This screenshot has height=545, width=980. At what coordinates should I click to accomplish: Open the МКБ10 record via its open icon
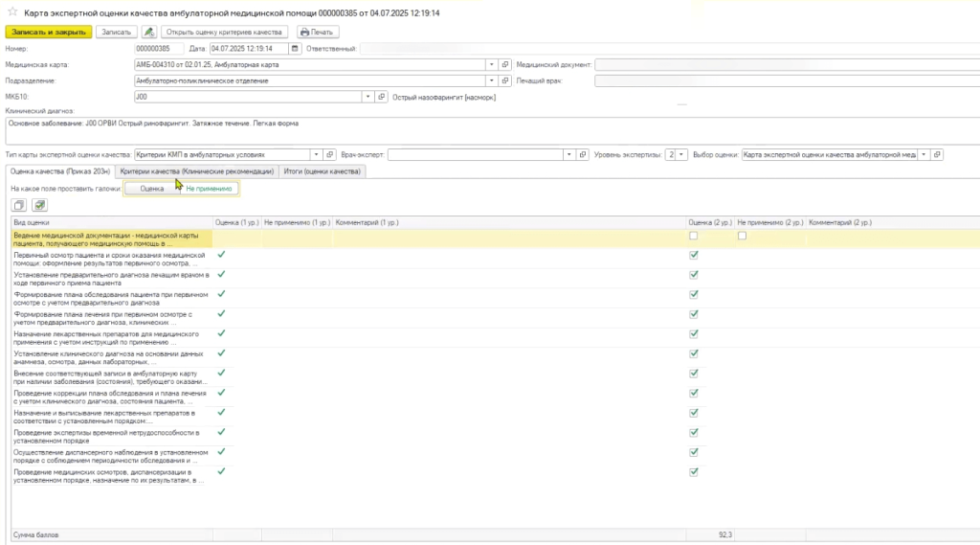(x=381, y=97)
